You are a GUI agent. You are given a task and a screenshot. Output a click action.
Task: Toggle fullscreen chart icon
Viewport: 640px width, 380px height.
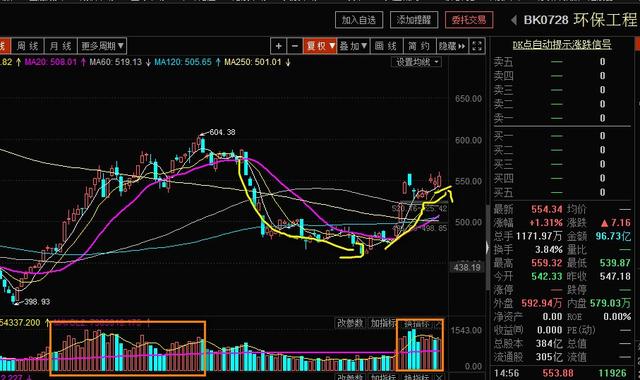tap(477, 46)
